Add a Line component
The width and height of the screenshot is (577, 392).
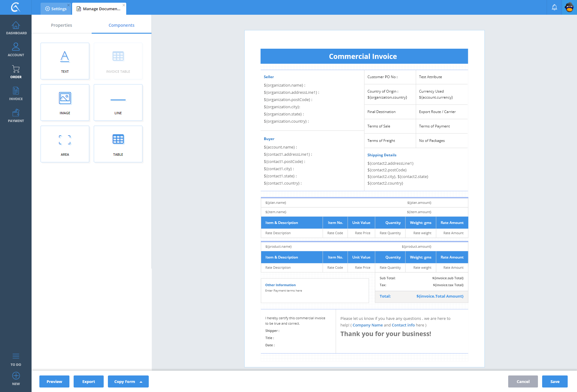[x=118, y=103]
